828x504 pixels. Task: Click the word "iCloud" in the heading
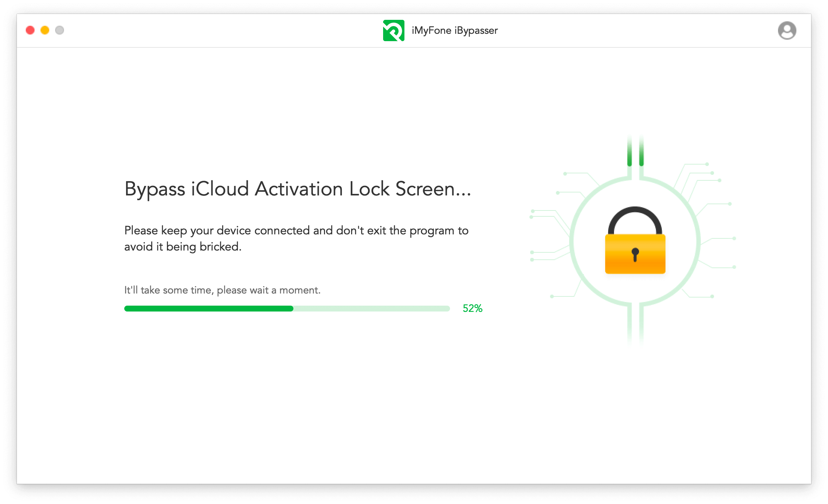pyautogui.click(x=220, y=189)
